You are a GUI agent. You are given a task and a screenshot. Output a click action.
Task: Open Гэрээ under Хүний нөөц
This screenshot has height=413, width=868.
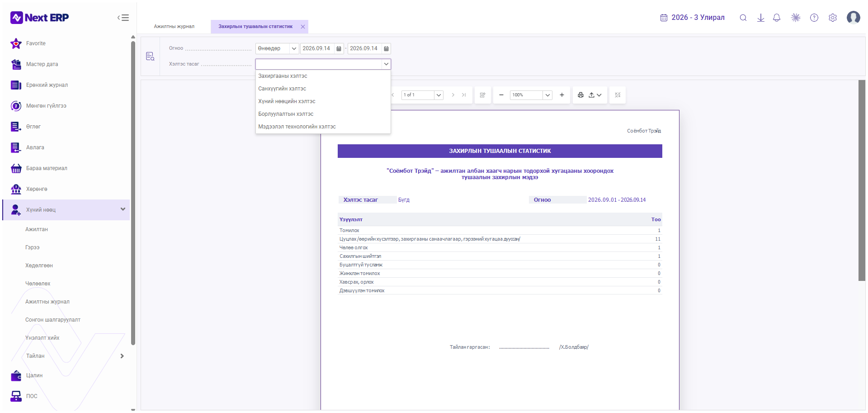point(33,247)
